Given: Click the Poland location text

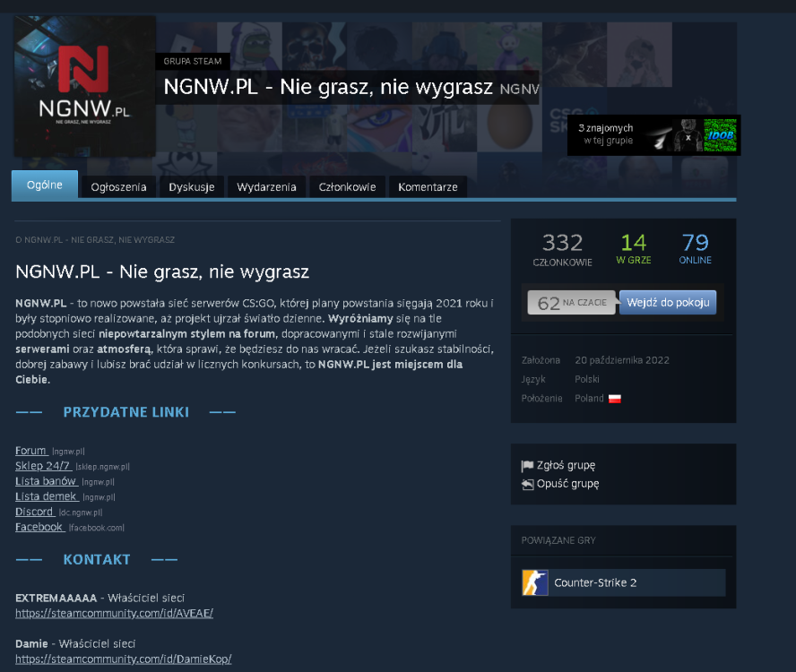Looking at the screenshot, I should pos(589,399).
